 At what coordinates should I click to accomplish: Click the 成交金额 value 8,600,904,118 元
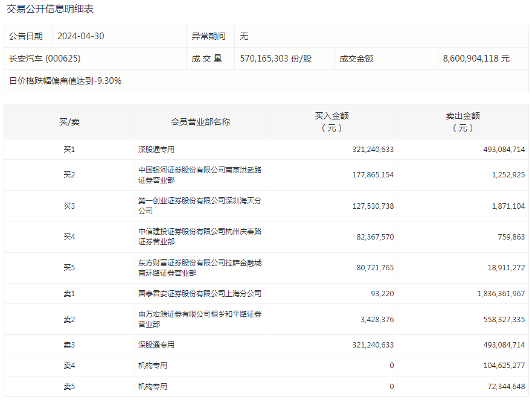click(476, 59)
